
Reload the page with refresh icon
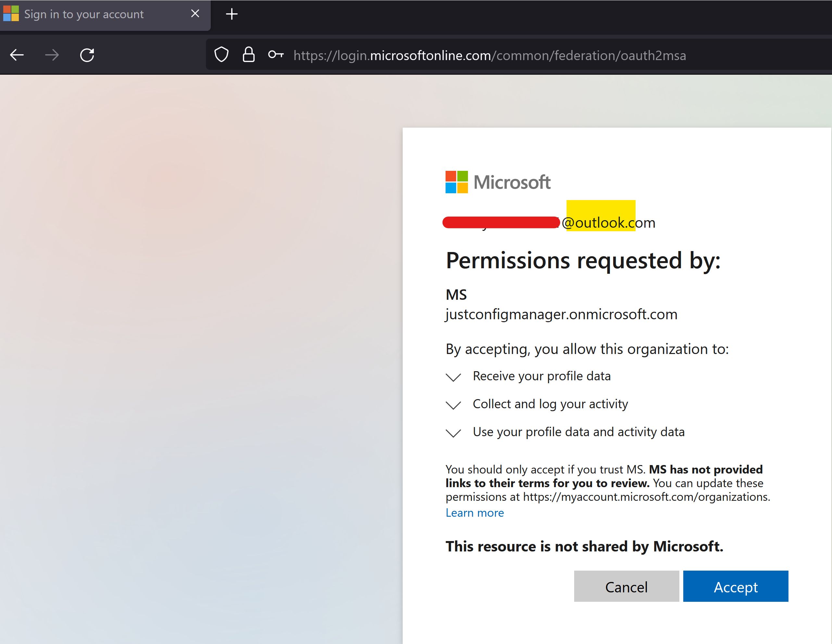(x=87, y=55)
